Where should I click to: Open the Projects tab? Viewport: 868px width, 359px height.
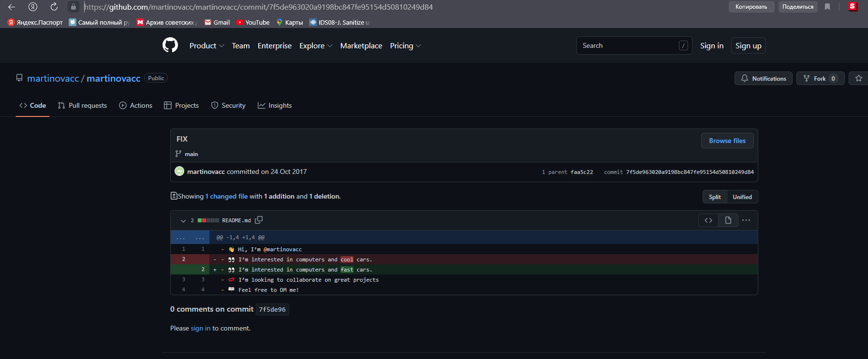click(x=181, y=105)
